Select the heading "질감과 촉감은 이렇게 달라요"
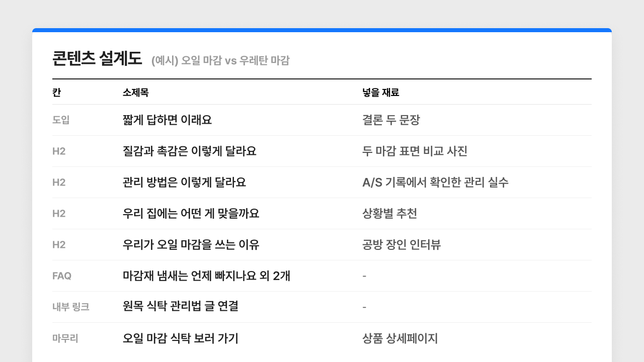The width and height of the screenshot is (644, 362). [x=190, y=151]
